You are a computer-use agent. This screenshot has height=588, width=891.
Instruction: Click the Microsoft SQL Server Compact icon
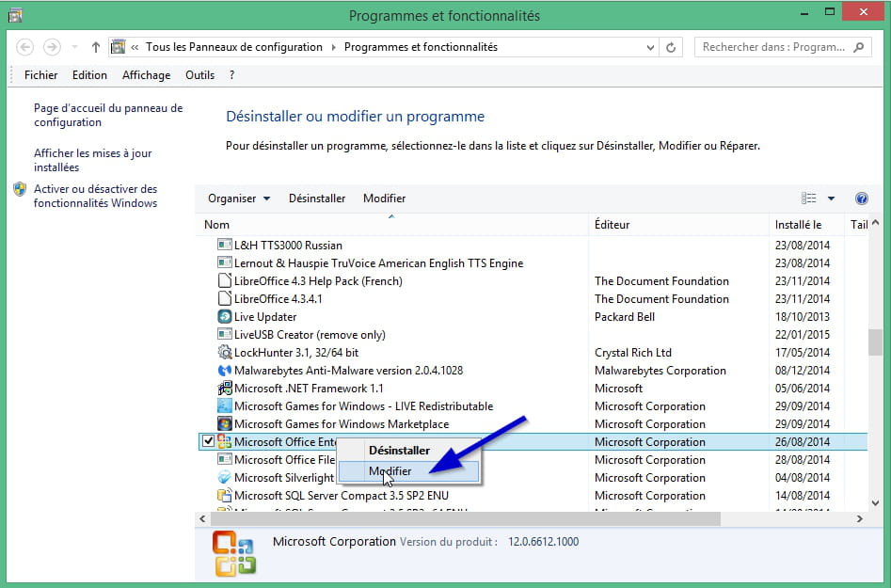(x=225, y=496)
